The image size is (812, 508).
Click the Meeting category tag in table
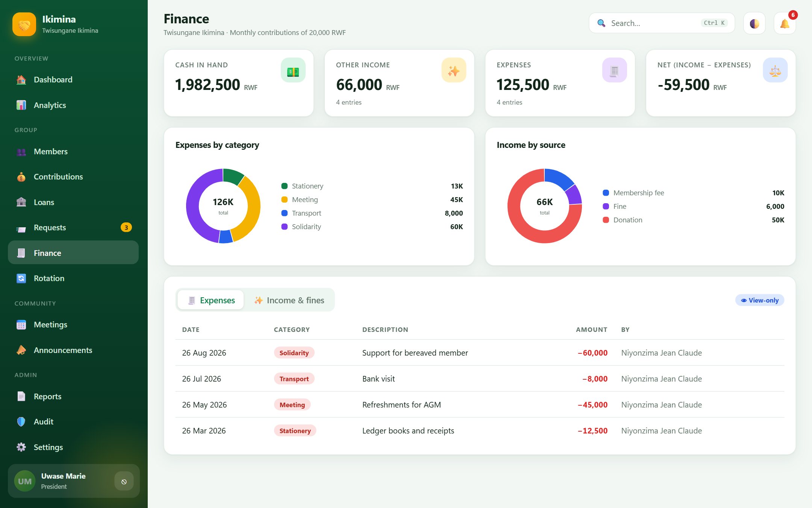[x=292, y=405]
